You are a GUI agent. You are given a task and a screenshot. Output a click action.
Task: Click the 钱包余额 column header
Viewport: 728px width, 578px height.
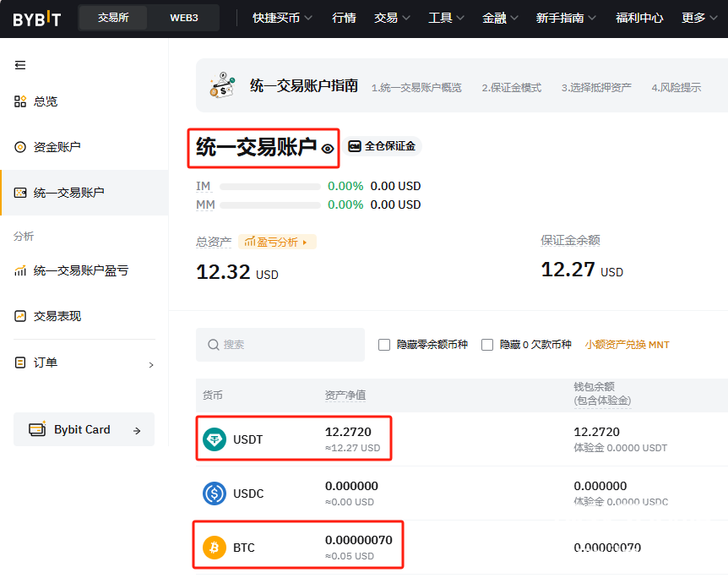click(603, 394)
